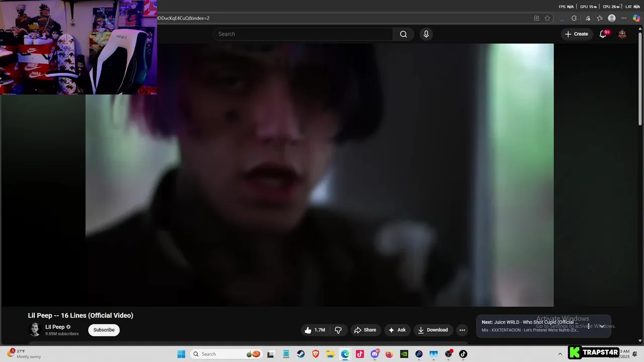
Task: Open Windows Start menu
Action: tap(181, 354)
